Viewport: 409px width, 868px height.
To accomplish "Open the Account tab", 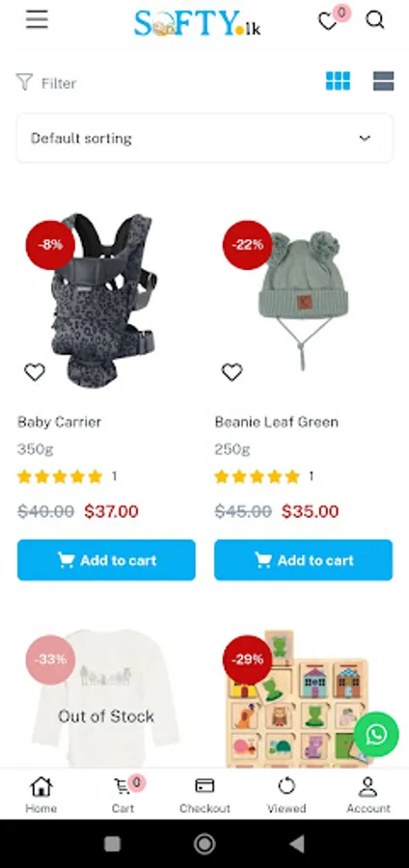I will pyautogui.click(x=368, y=795).
